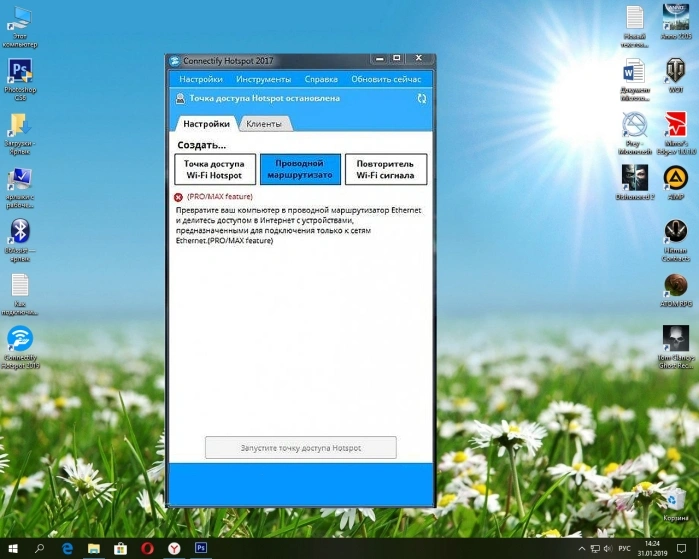Screen dimensions: 699x559
Task: Click the Connectify logo in the title bar
Action: click(x=174, y=61)
